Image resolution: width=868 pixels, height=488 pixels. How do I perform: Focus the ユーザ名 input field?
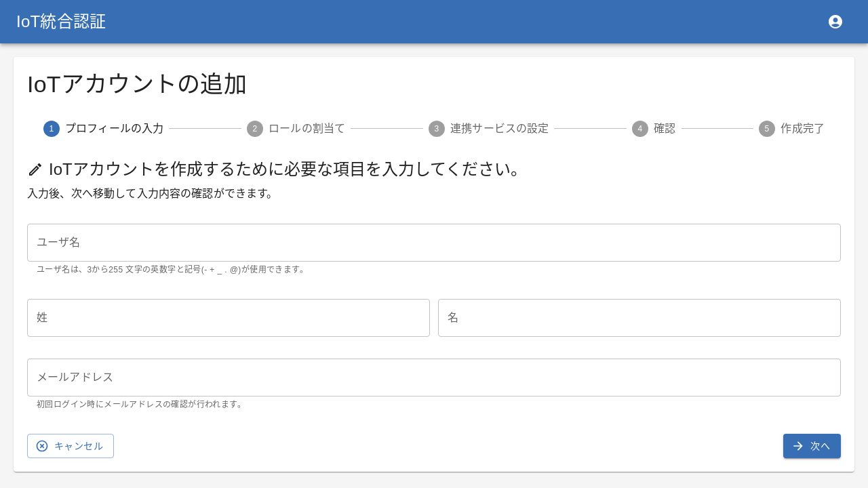434,243
